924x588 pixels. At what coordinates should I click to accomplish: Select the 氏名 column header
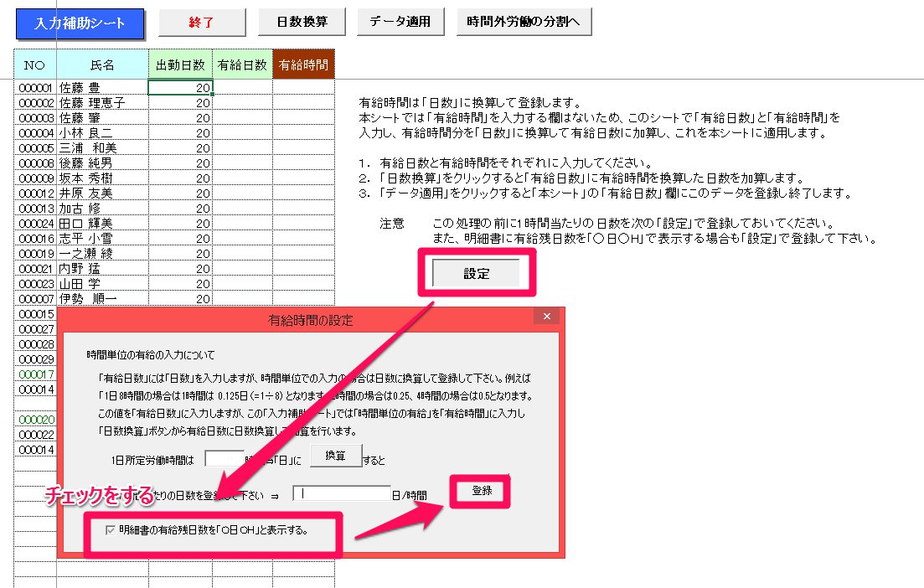(102, 64)
